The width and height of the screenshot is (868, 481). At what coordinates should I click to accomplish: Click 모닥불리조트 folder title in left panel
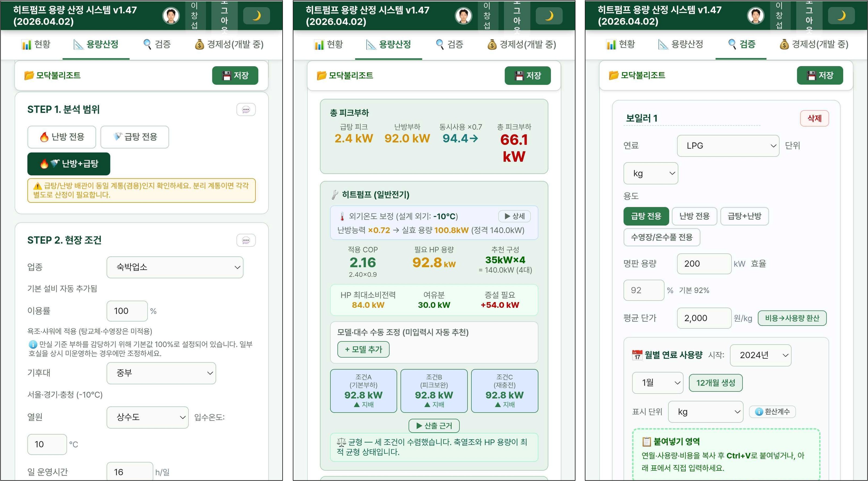pyautogui.click(x=52, y=75)
